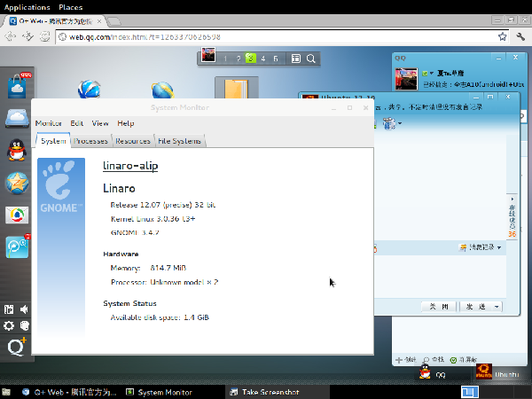This screenshot has height=399, width=532.
Task: Click the linaro-alip hostname link
Action: click(x=130, y=166)
